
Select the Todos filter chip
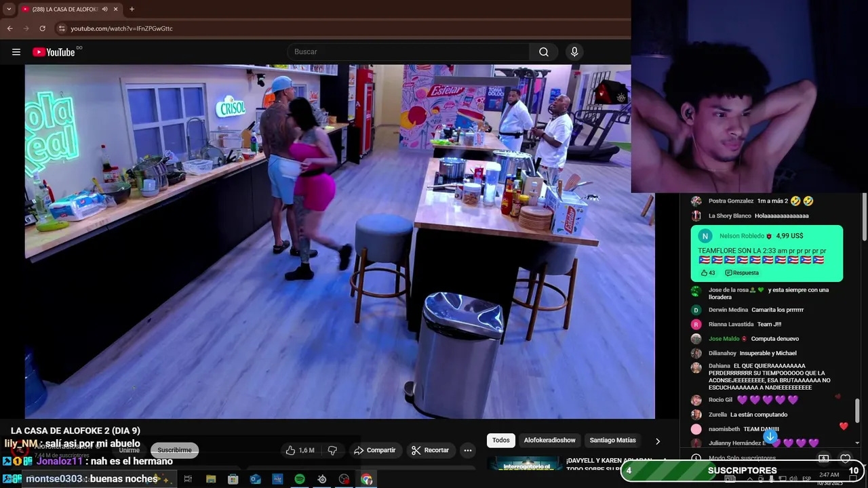[x=501, y=441]
